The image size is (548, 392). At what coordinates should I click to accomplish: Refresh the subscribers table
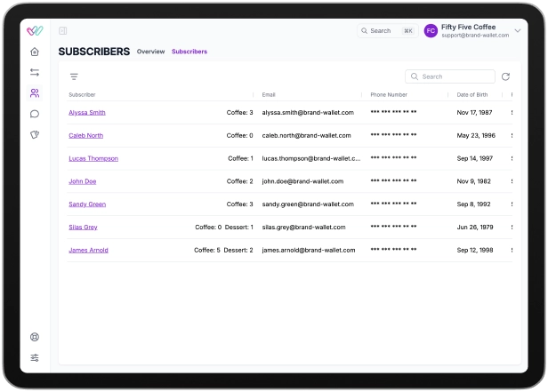pos(506,76)
